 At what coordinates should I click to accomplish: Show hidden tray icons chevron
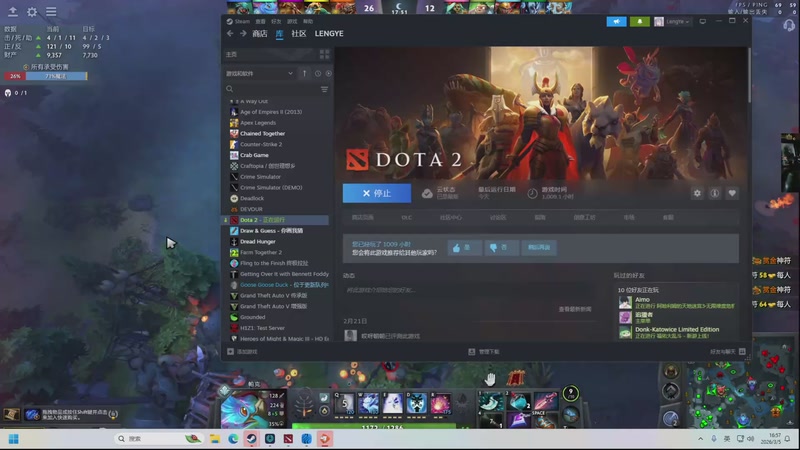pos(701,439)
